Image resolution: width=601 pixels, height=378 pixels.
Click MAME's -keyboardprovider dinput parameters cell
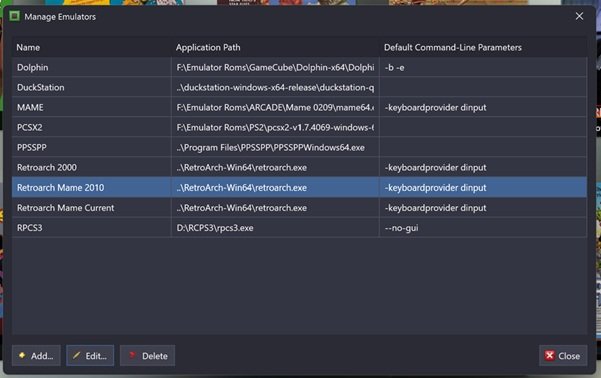coord(483,107)
